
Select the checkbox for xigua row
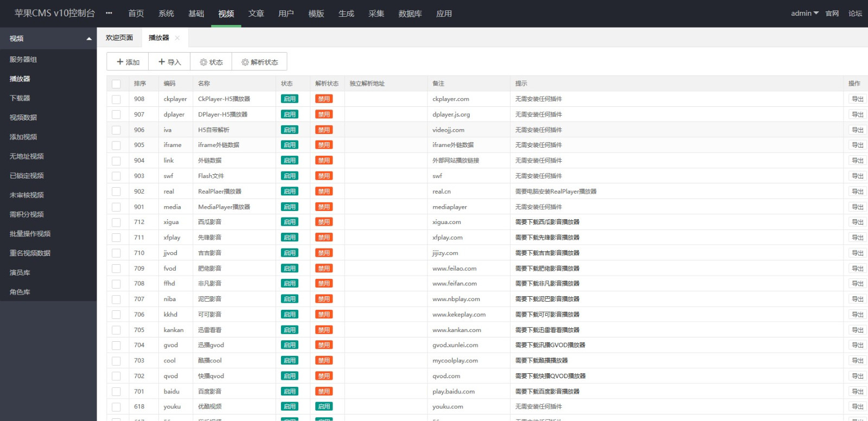pos(116,222)
